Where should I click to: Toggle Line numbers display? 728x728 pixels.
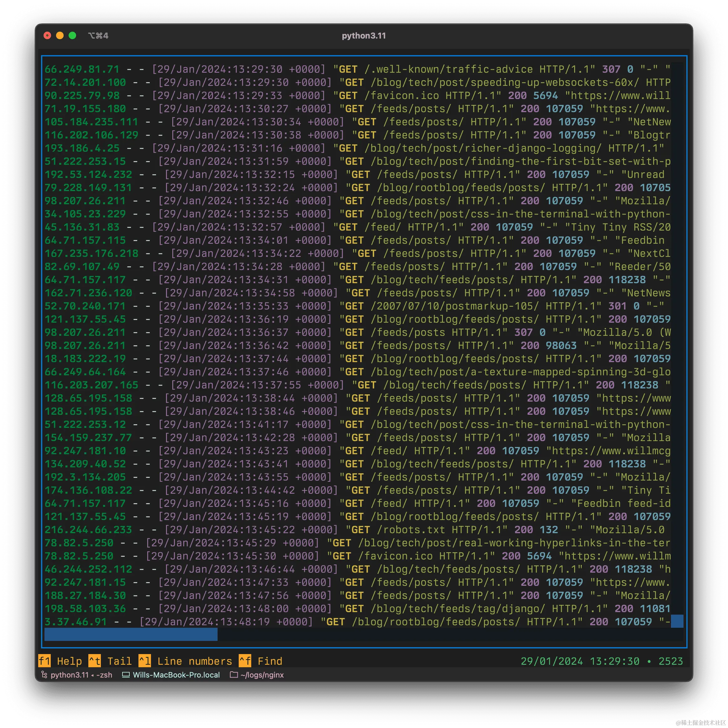coord(195,661)
